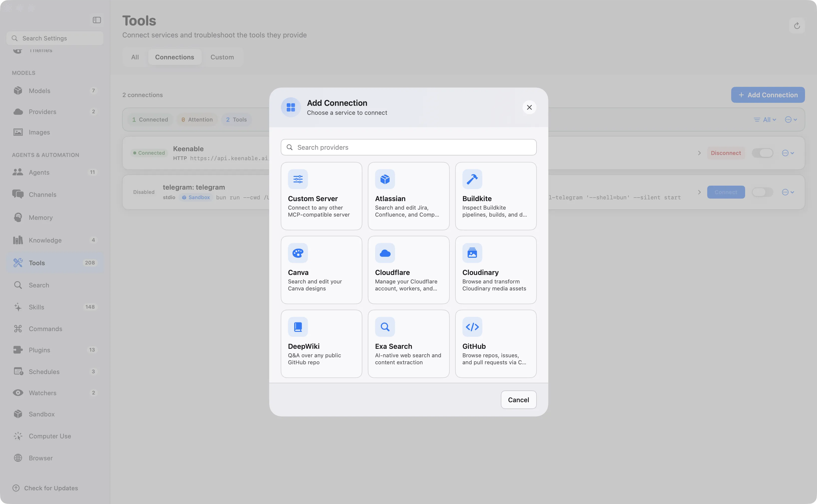
Task: Toggle the telegram connection switch
Action: point(762,192)
